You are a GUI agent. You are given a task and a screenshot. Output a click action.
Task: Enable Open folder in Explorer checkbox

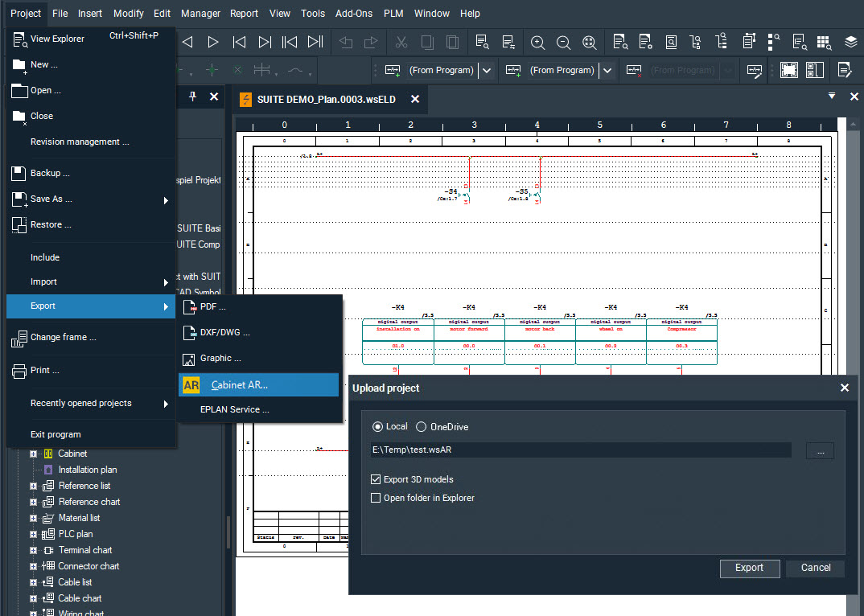(x=376, y=498)
